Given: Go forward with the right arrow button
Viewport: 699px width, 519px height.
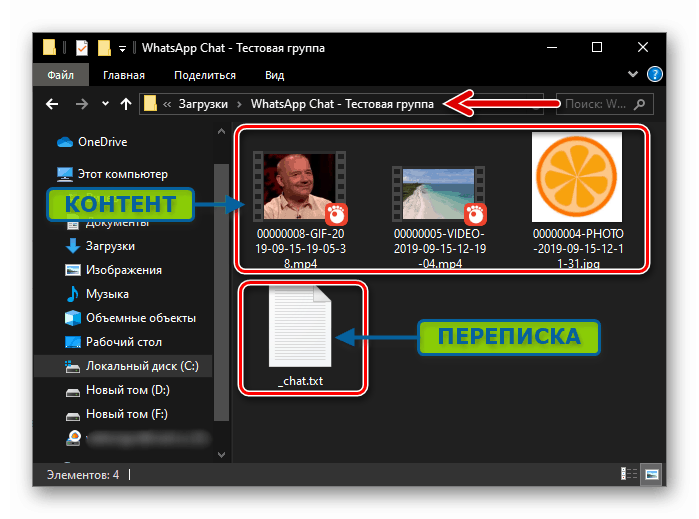Looking at the screenshot, I should 82,104.
